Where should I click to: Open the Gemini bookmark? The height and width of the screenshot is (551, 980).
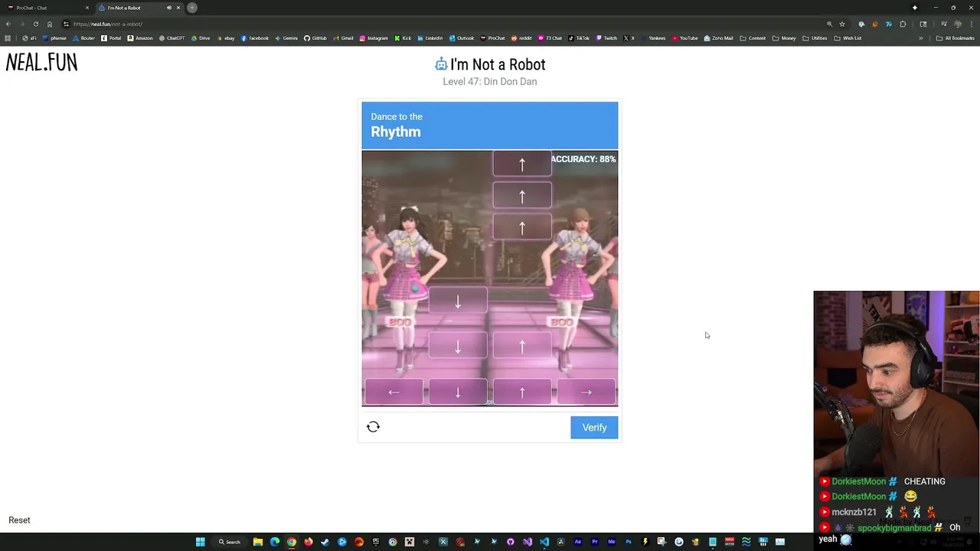tap(286, 38)
